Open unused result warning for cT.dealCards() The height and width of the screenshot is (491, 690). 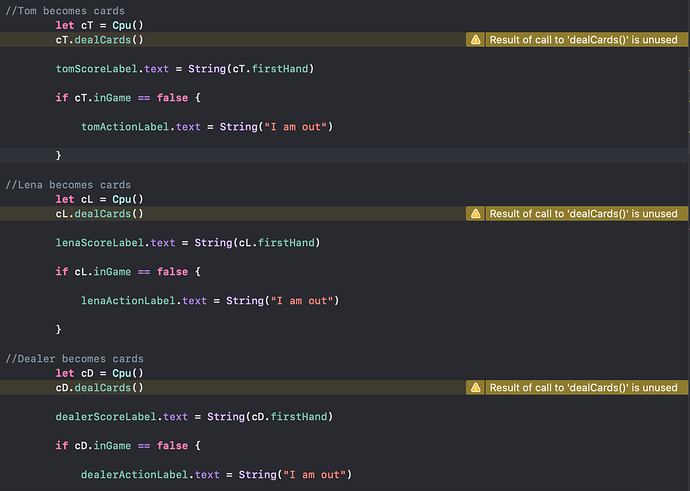pos(584,40)
